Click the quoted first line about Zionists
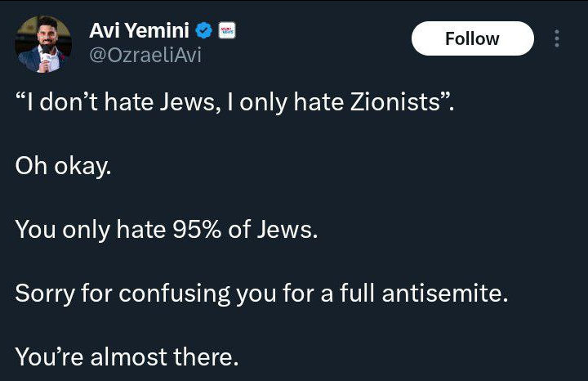 pos(235,104)
